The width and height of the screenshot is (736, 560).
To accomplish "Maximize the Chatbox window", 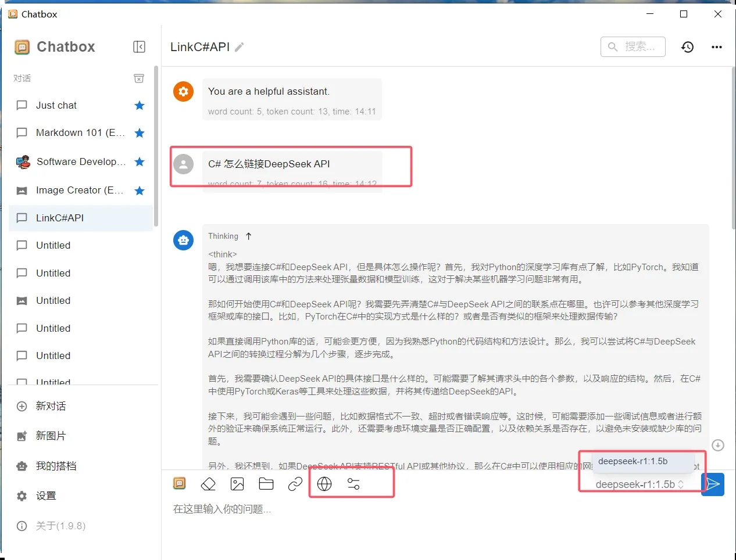I will click(x=684, y=14).
